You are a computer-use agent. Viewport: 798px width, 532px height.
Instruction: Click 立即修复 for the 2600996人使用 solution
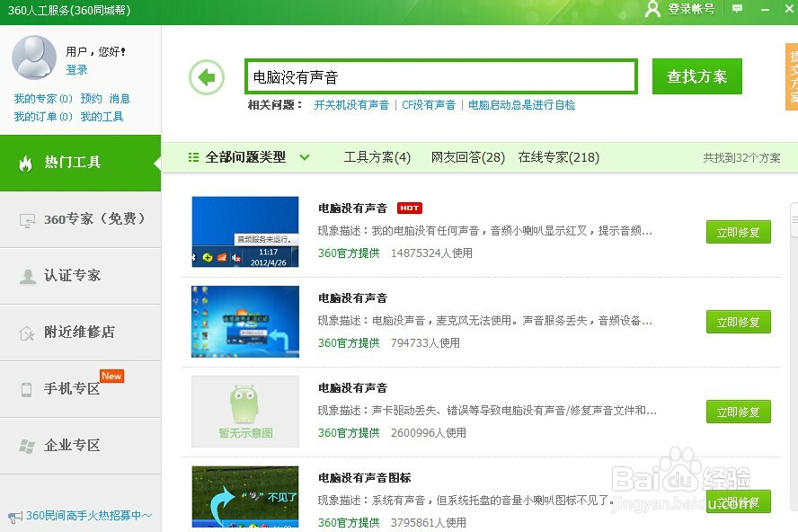(x=738, y=412)
